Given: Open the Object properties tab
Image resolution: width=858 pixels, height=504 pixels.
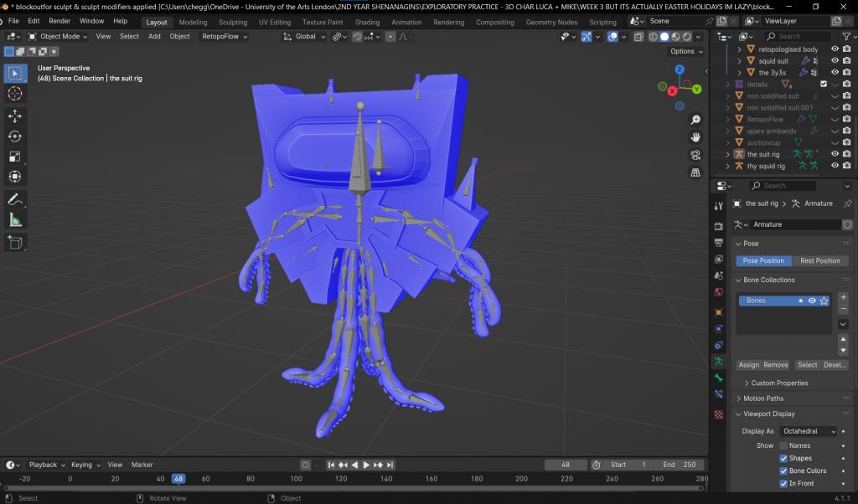Looking at the screenshot, I should [719, 312].
